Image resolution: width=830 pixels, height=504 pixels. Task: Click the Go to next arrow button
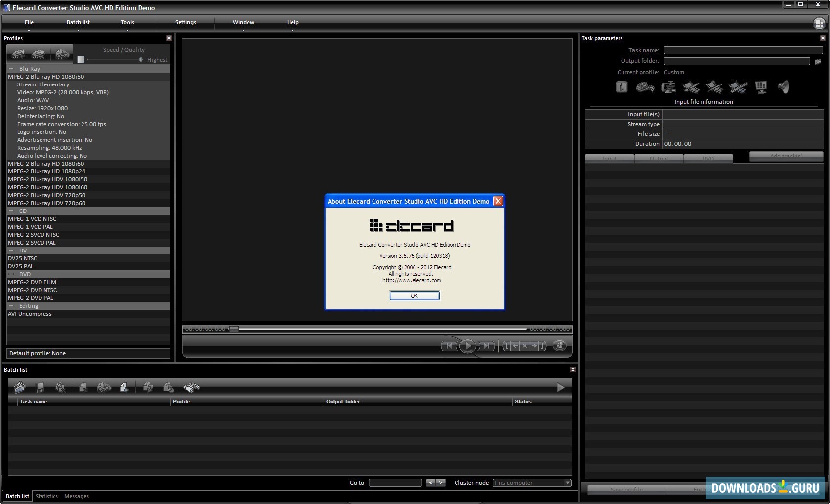[x=441, y=483]
